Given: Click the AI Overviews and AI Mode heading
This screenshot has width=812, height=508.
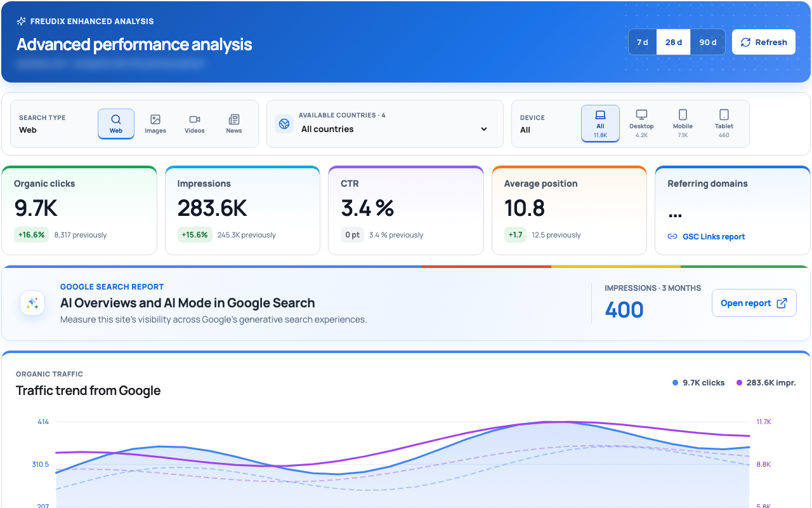Looking at the screenshot, I should coord(188,303).
